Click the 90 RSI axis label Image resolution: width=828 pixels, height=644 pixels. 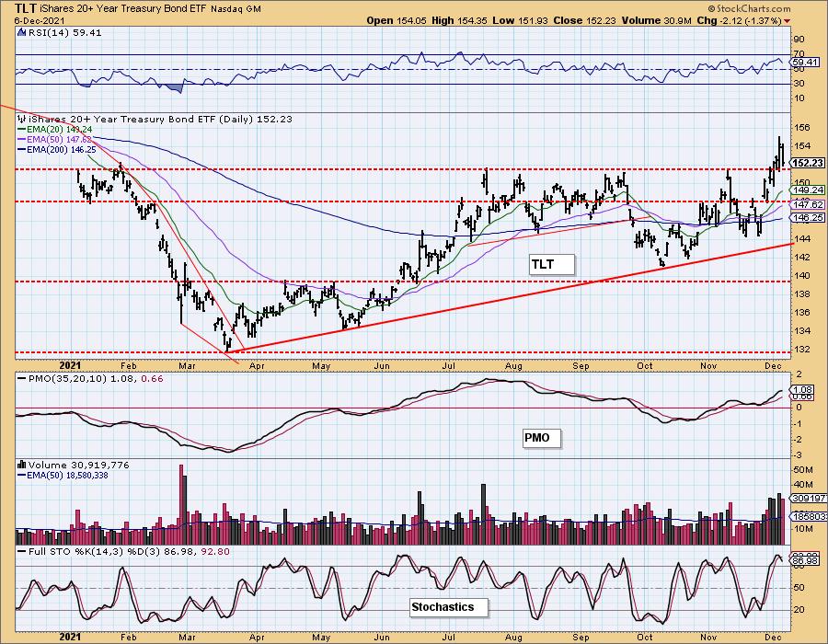tap(799, 39)
